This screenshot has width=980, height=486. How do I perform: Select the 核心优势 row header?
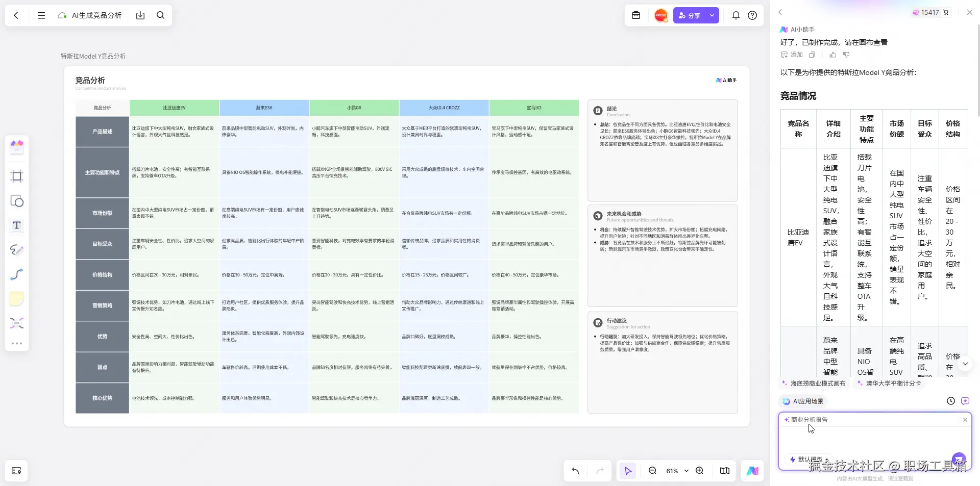[102, 398]
